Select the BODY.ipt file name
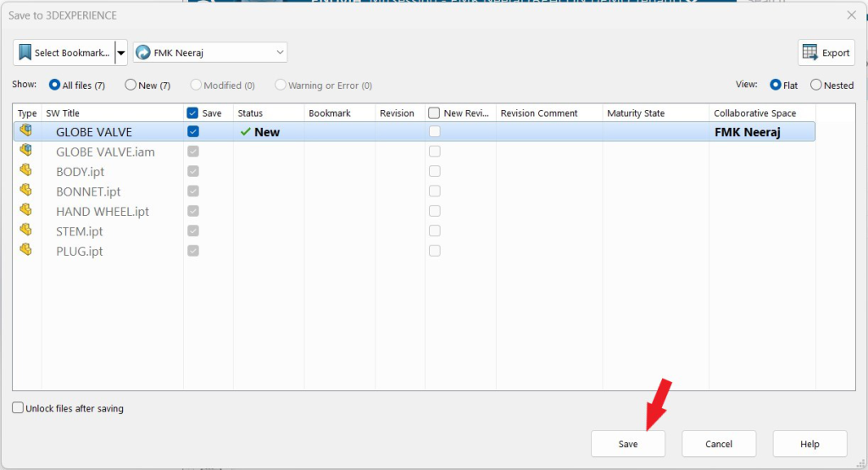868x470 pixels. (x=81, y=172)
